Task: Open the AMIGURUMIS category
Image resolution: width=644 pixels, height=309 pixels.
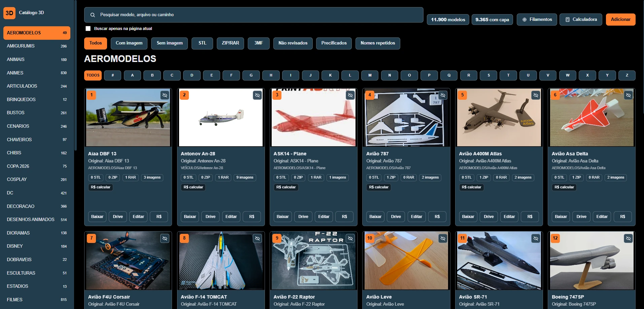Action: tap(37, 46)
